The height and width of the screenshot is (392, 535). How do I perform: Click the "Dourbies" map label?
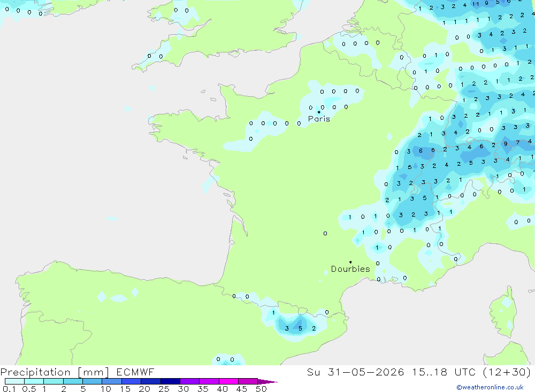(x=350, y=269)
